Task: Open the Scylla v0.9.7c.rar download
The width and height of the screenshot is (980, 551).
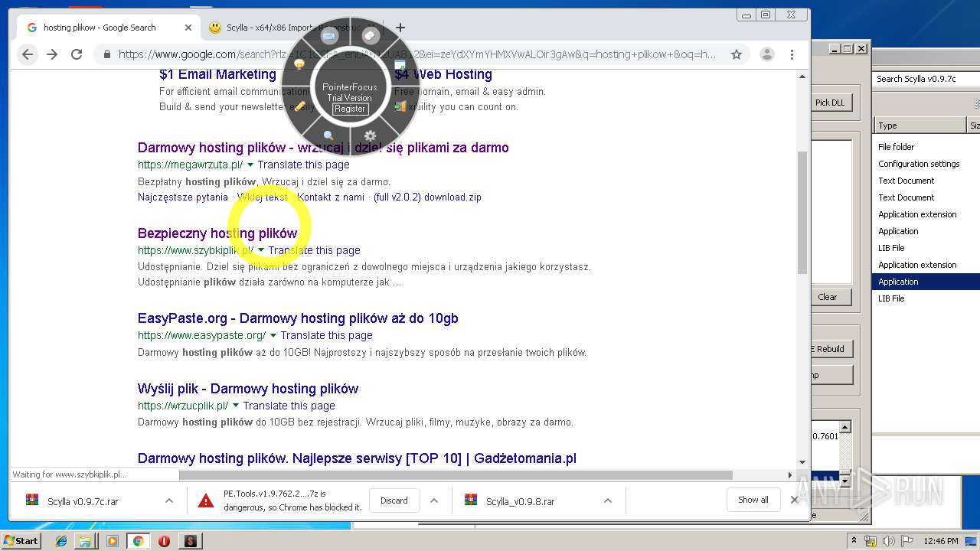Action: [x=83, y=501]
